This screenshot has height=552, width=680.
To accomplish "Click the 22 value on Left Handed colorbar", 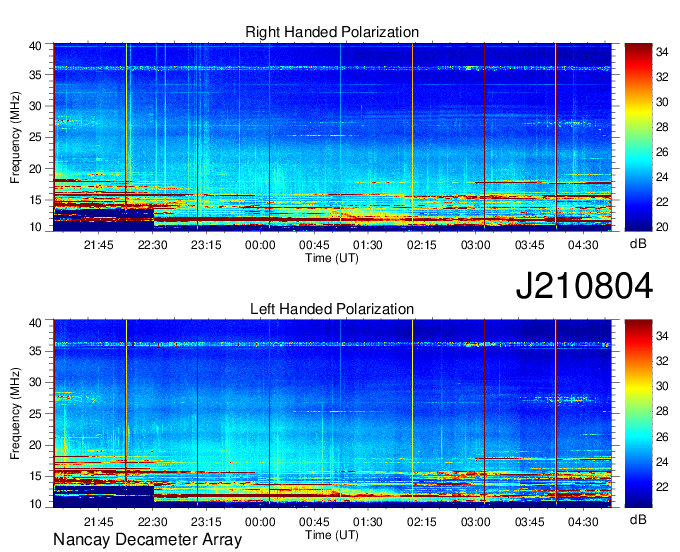I will (662, 487).
